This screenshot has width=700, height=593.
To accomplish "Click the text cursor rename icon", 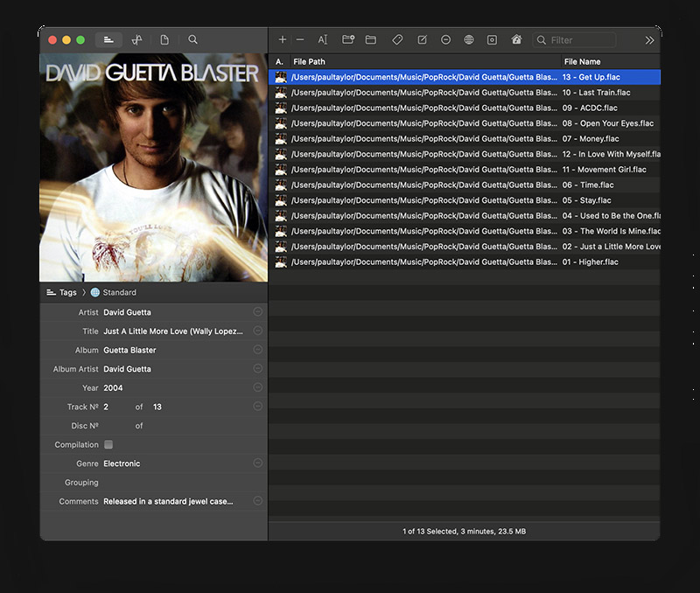I will [x=323, y=39].
